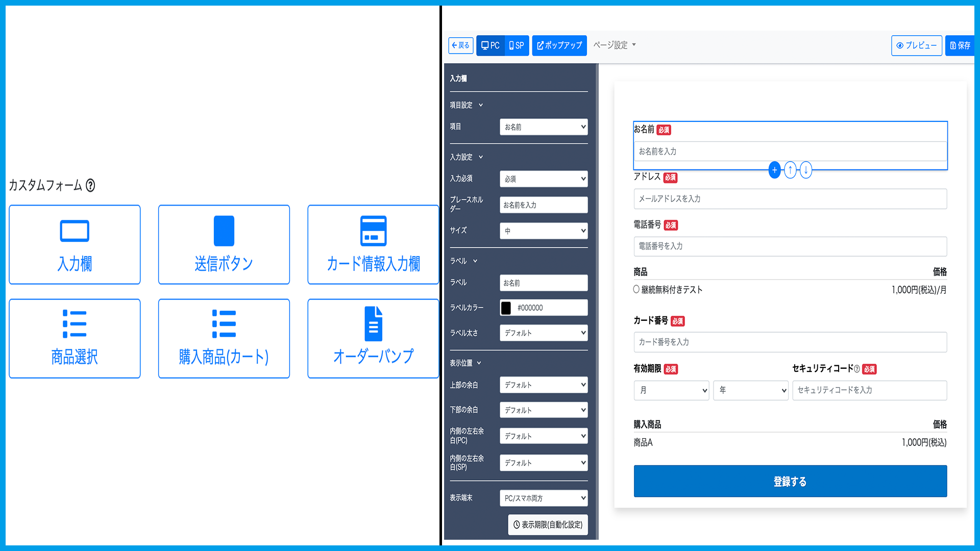Switch to SP view mode

tap(517, 45)
